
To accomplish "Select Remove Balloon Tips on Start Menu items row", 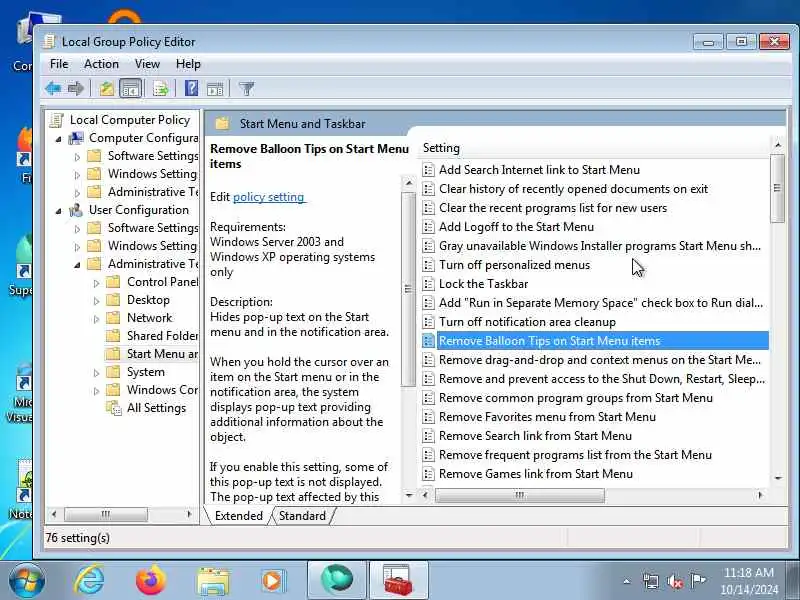I will click(595, 341).
